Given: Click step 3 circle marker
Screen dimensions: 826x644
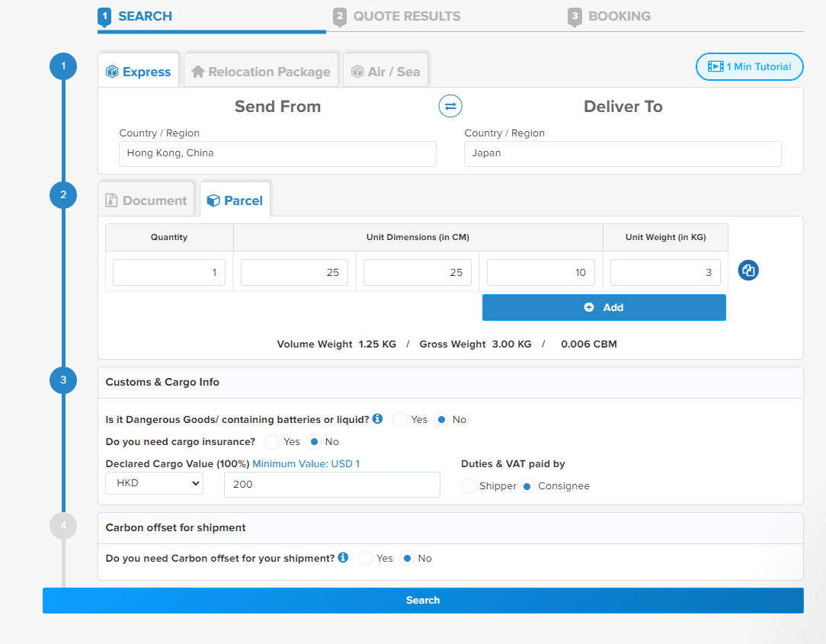Looking at the screenshot, I should point(63,380).
